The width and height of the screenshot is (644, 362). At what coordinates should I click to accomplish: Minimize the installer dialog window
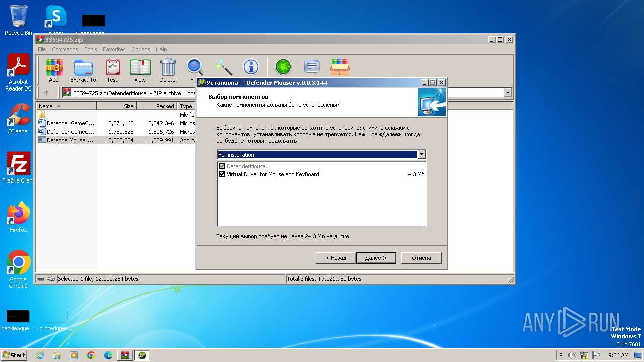424,83
